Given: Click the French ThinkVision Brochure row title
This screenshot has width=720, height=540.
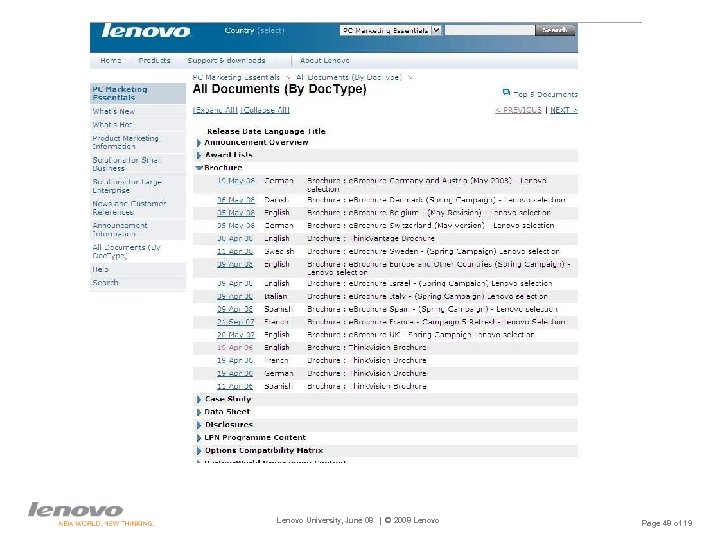Looking at the screenshot, I should (x=366, y=361).
